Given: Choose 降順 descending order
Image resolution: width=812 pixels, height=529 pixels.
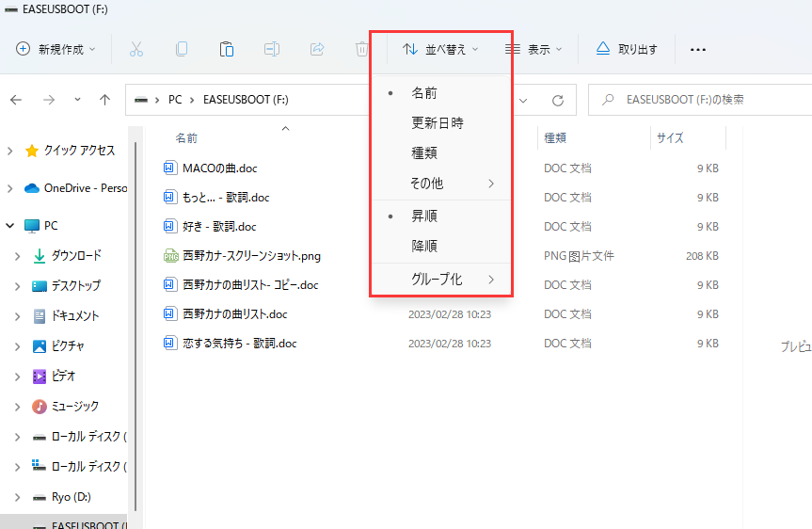Looking at the screenshot, I should [x=441, y=246].
